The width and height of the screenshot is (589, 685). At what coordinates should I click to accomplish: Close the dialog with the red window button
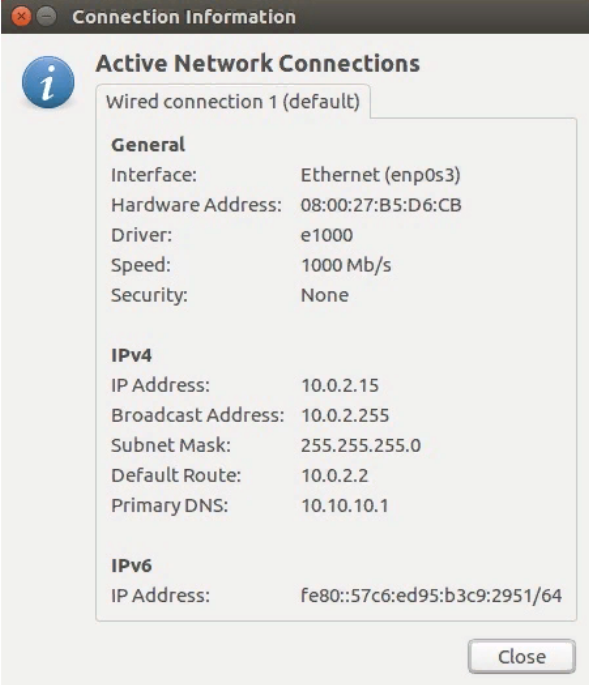[x=21, y=17]
